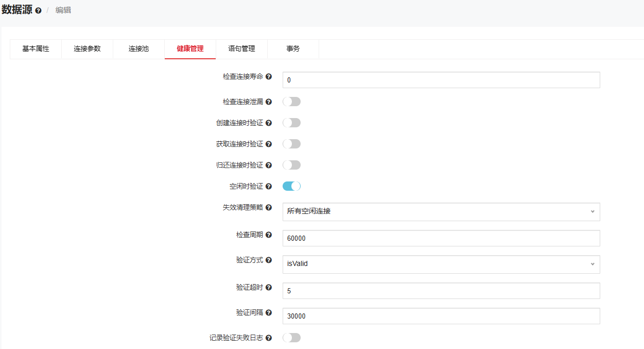Click the 验证间隔 field showing 30000
The width and height of the screenshot is (644, 349).
[x=441, y=316]
